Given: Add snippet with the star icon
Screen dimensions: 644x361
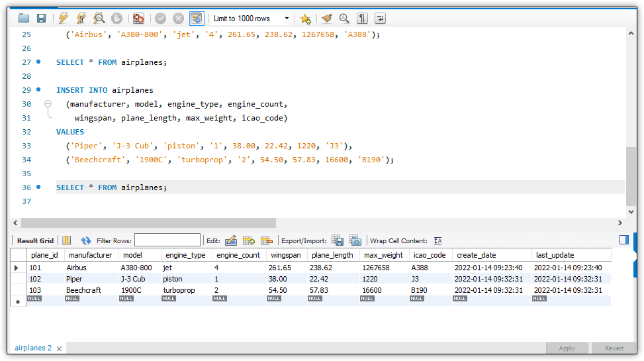Looking at the screenshot, I should [x=304, y=19].
